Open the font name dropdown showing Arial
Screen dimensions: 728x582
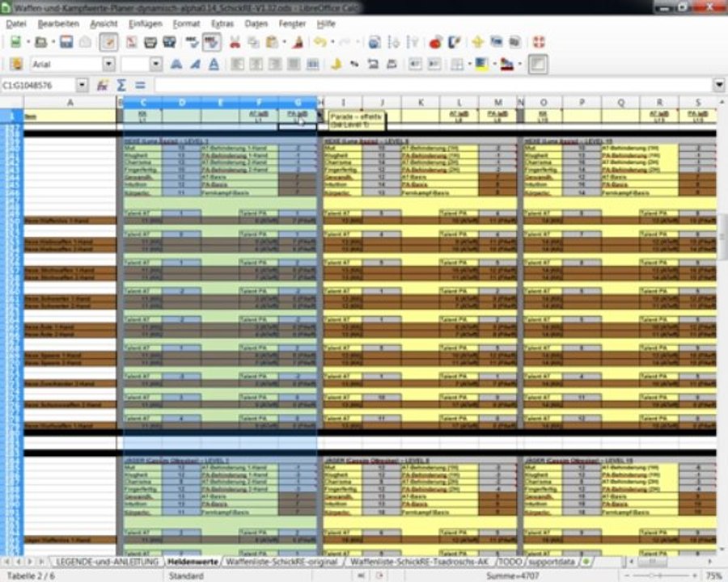tap(108, 64)
